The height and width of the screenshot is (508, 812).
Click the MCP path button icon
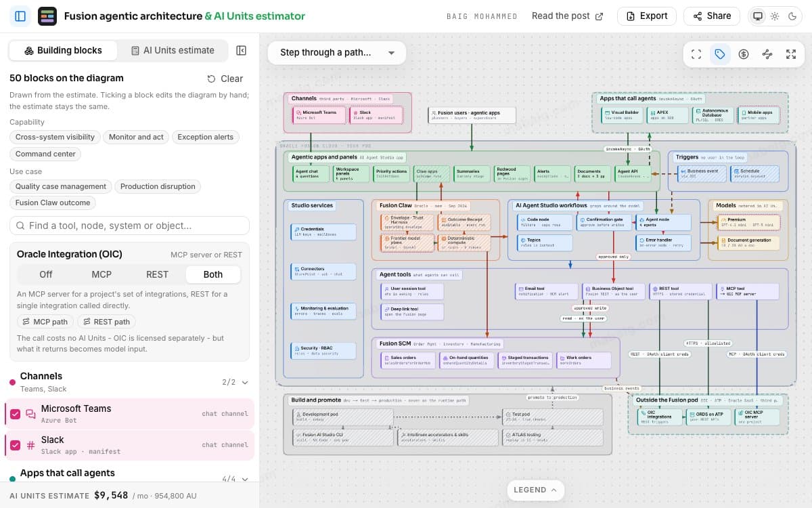(26, 322)
